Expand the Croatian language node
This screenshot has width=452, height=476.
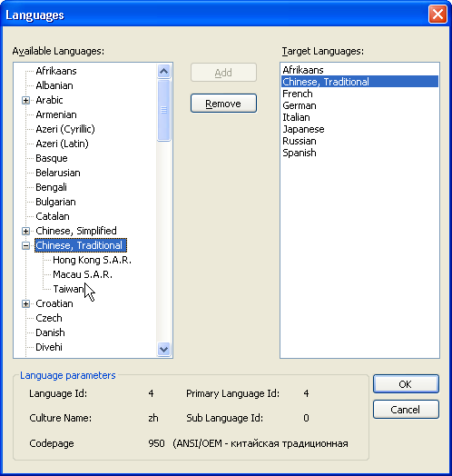tap(25, 304)
